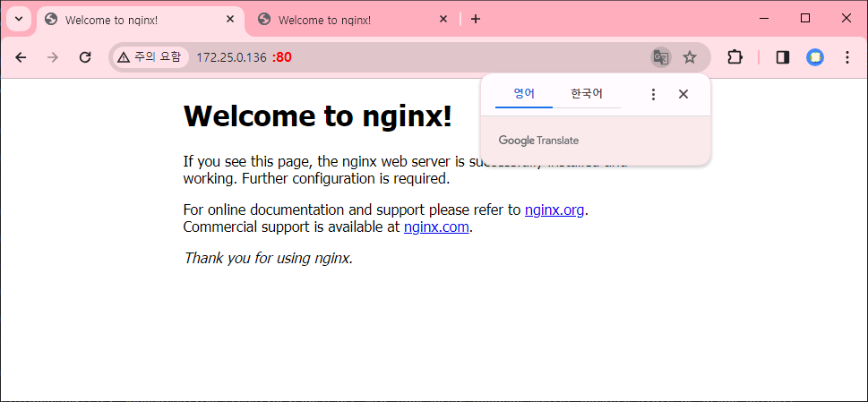Image resolution: width=868 pixels, height=402 pixels.
Task: Go forward to the next page
Action: pos(53,57)
